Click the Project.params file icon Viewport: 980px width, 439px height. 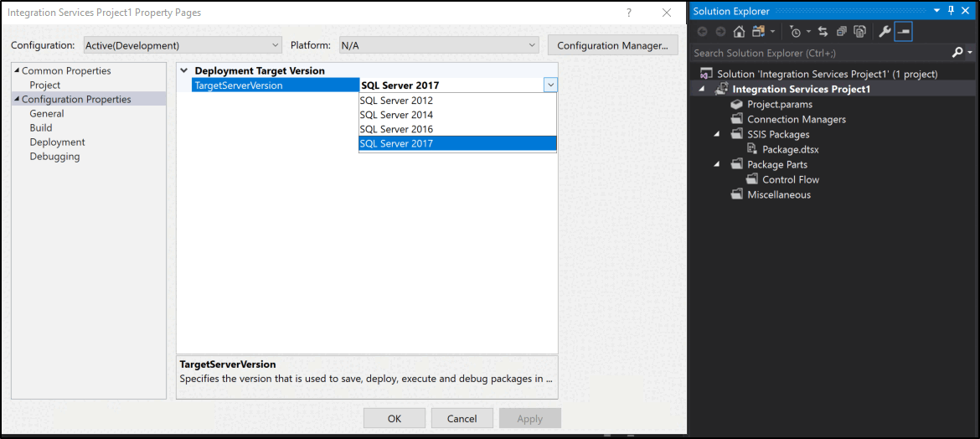[x=736, y=104]
